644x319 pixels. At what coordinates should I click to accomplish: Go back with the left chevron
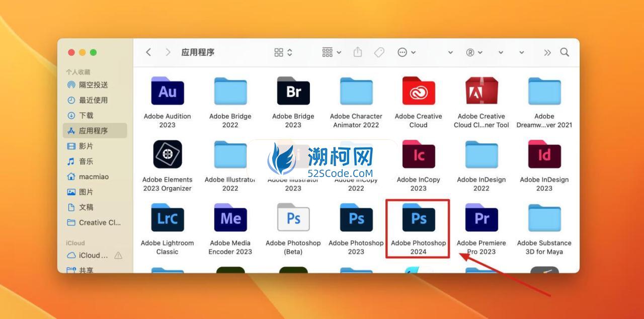(x=148, y=52)
